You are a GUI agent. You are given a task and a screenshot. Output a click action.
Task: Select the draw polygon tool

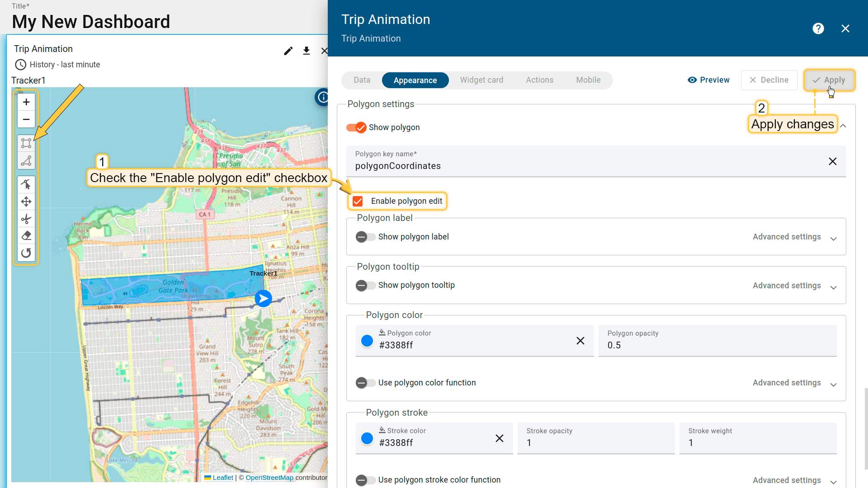(26, 161)
